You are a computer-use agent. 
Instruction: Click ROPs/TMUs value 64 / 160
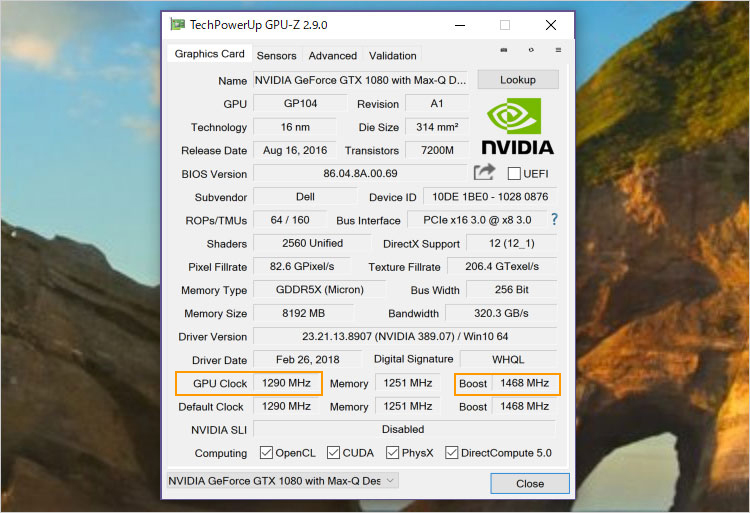click(x=290, y=220)
